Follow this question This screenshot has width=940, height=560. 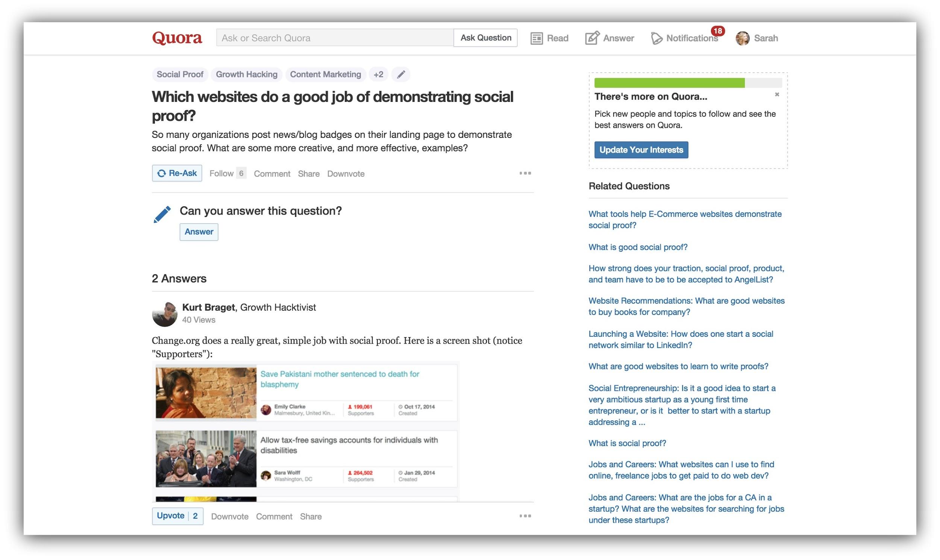pos(227,173)
